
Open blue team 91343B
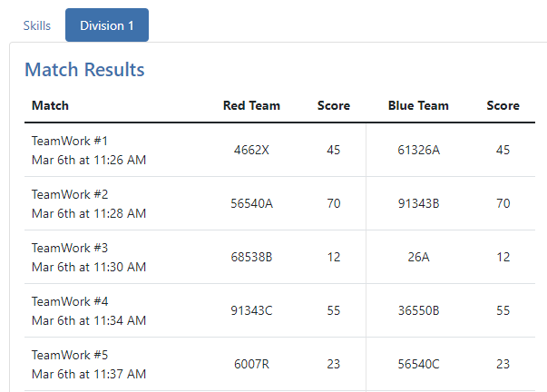point(418,203)
